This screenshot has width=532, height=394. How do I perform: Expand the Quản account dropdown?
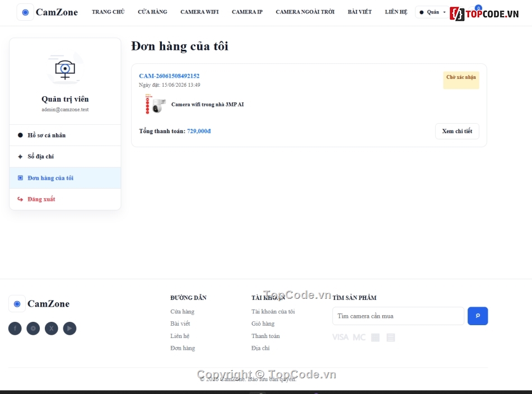click(432, 12)
